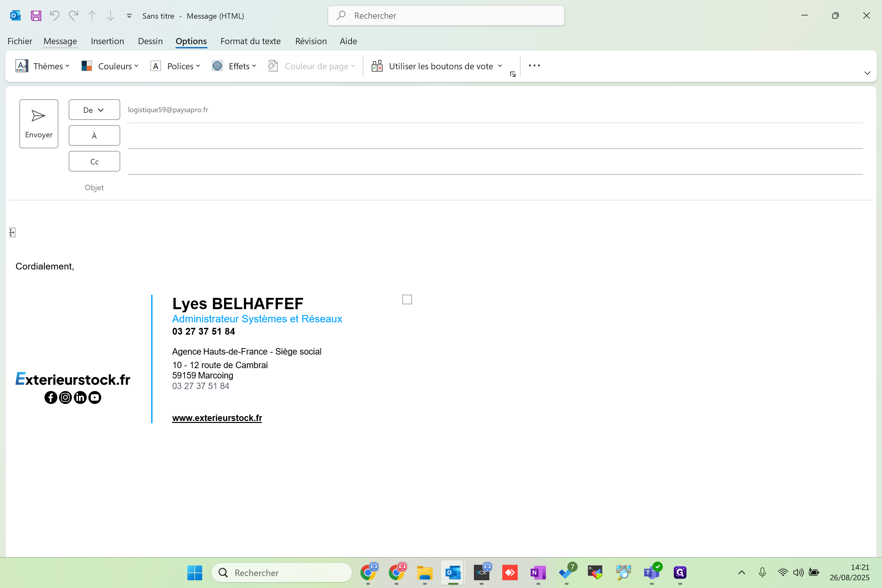Open the Polices dropdown
882x588 pixels.
coord(175,66)
